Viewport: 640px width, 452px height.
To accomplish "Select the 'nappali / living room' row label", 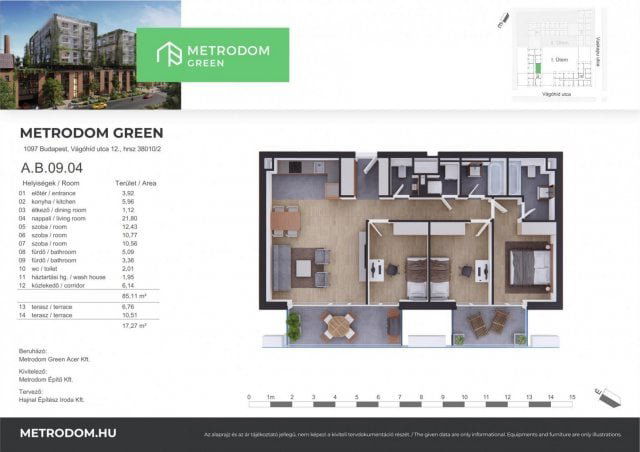I will [59, 218].
